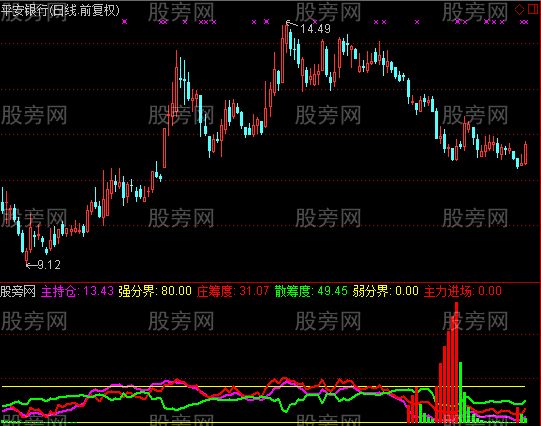This screenshot has height=426, width=541.
Task: Click the red diamond icon at top right
Action: [x=519, y=10]
